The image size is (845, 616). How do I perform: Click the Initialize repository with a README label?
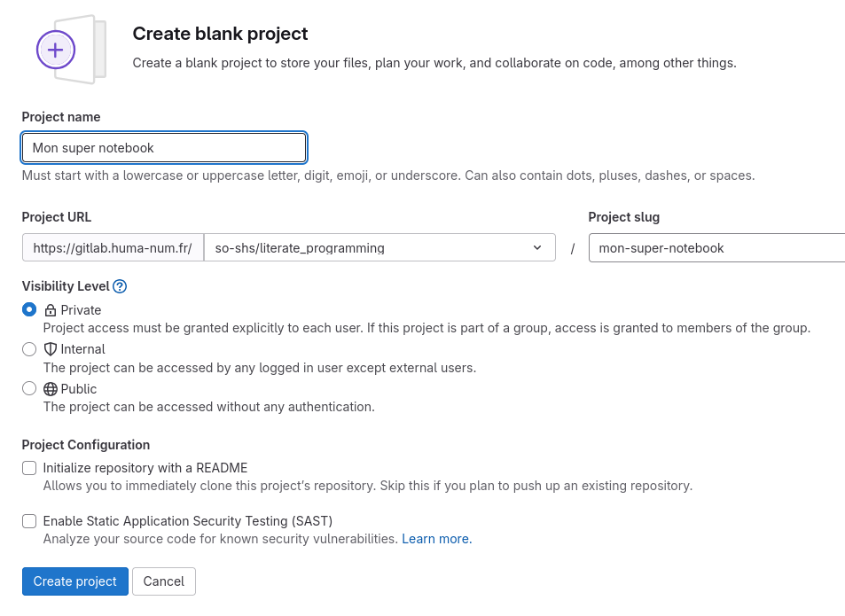click(x=145, y=468)
